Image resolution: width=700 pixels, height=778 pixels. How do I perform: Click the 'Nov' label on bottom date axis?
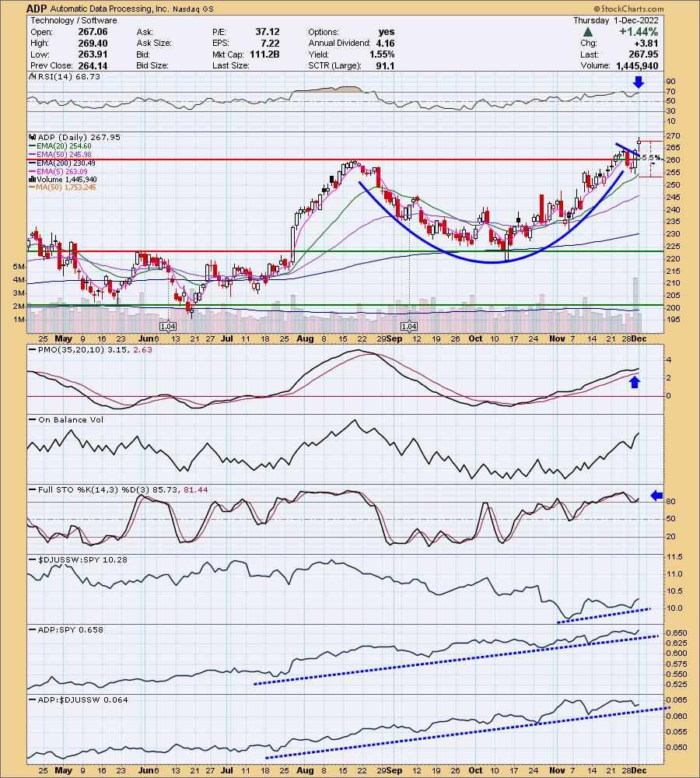(x=557, y=770)
